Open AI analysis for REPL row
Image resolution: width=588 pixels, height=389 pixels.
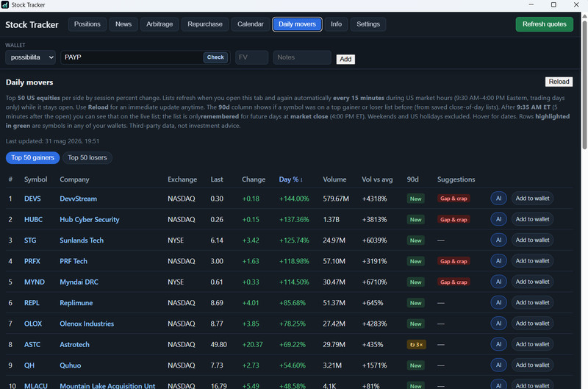tap(498, 302)
